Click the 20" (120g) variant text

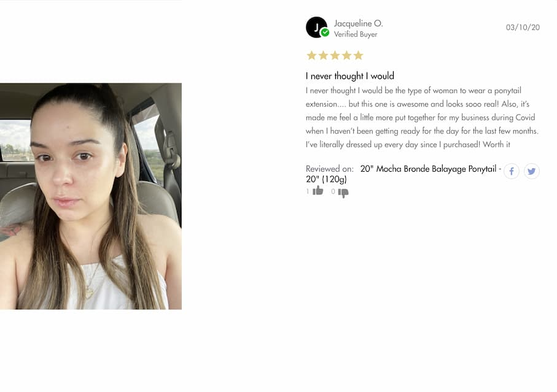tap(326, 179)
